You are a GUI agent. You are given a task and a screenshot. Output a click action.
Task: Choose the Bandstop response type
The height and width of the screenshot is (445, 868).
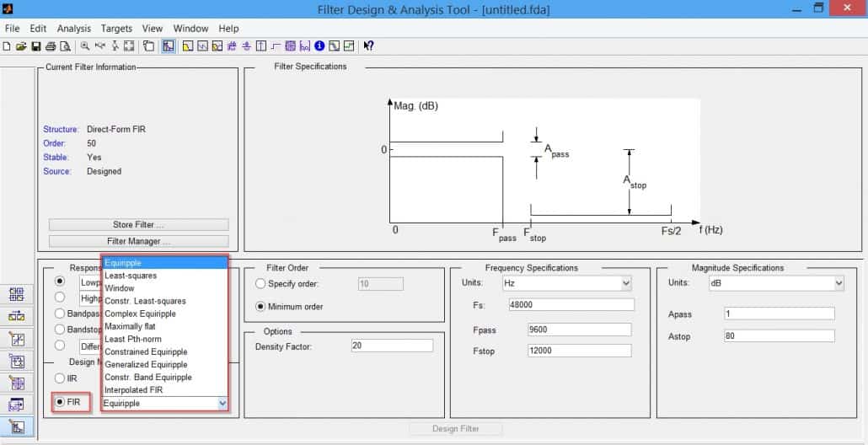pos(60,330)
